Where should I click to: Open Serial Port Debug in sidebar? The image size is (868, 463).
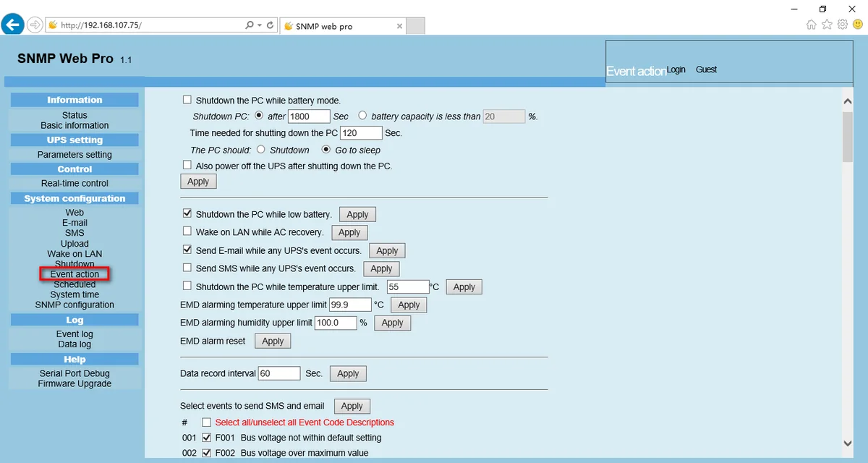[x=75, y=373]
